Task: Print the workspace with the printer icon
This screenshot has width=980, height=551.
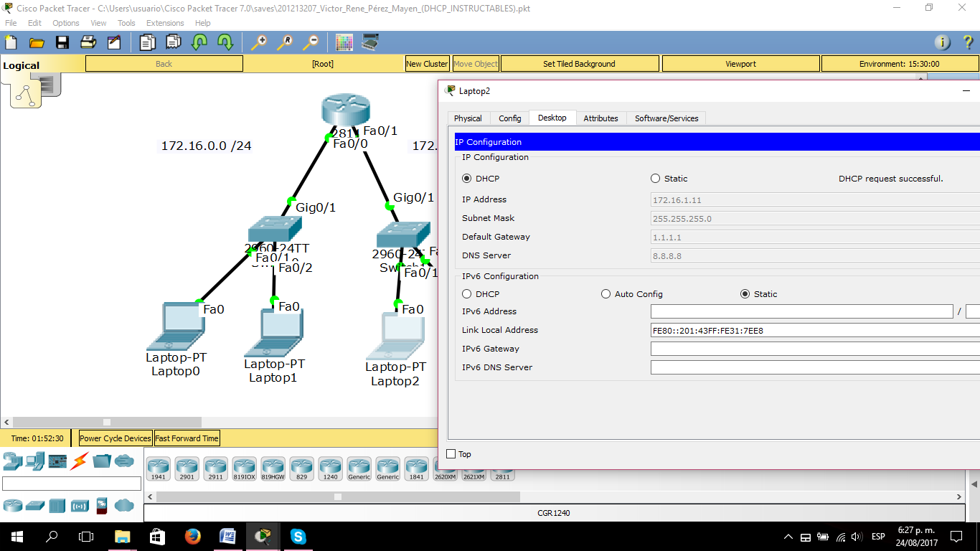Action: point(88,42)
